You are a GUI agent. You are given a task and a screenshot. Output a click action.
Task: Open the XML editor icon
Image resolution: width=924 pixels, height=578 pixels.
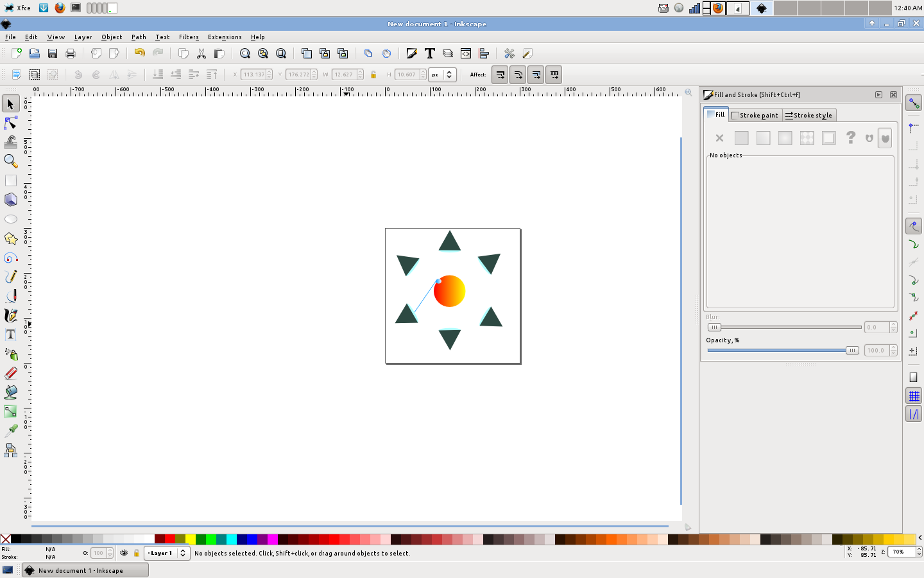point(466,53)
